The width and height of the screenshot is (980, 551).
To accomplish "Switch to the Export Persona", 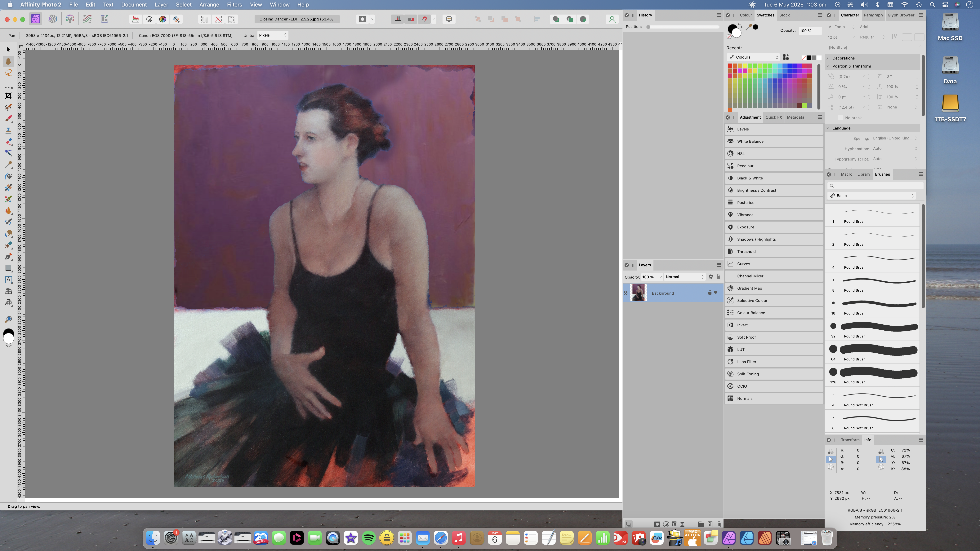I will pyautogui.click(x=104, y=19).
